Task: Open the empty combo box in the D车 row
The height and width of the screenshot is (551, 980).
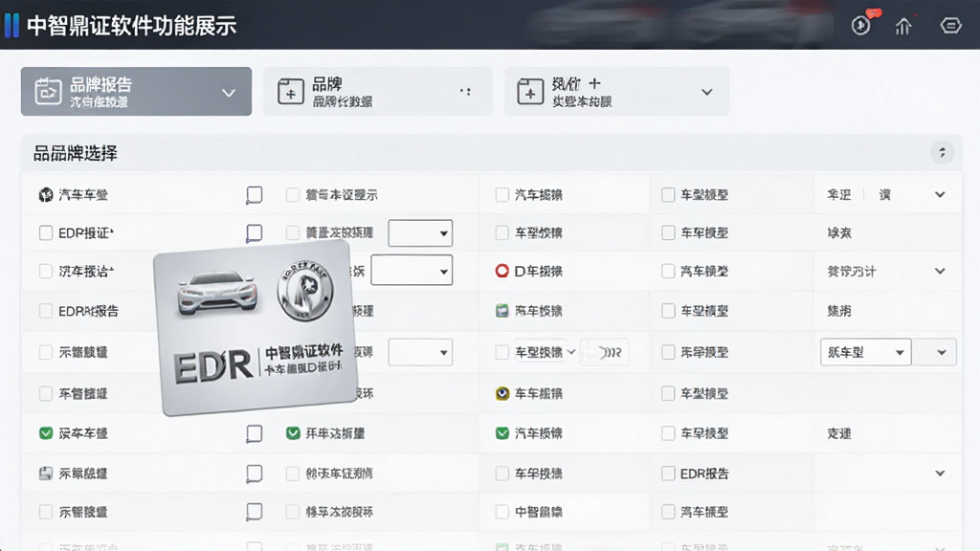Action: pyautogui.click(x=412, y=271)
